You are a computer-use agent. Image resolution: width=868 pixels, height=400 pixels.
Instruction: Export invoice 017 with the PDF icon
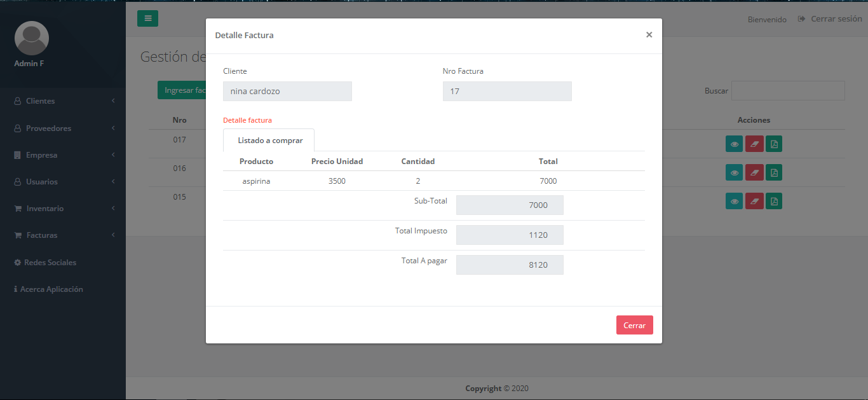pyautogui.click(x=774, y=144)
